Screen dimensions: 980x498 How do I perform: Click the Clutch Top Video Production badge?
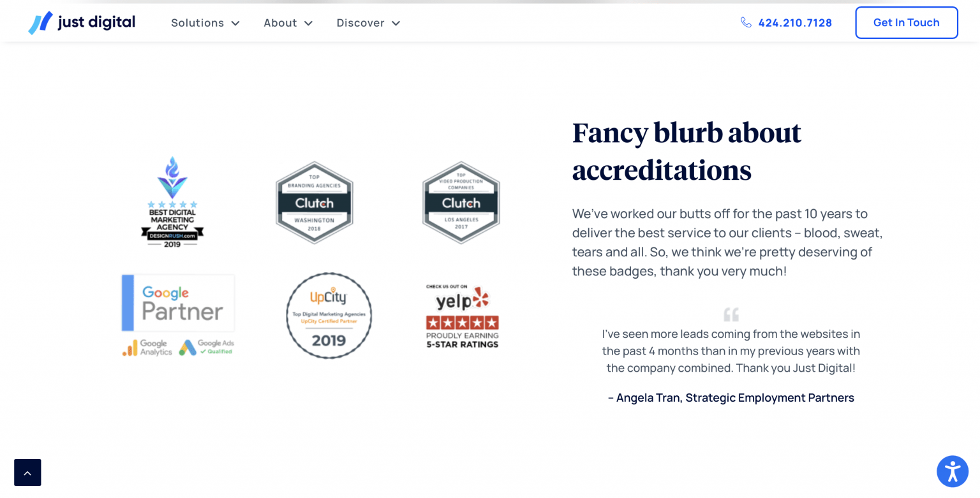pyautogui.click(x=461, y=203)
